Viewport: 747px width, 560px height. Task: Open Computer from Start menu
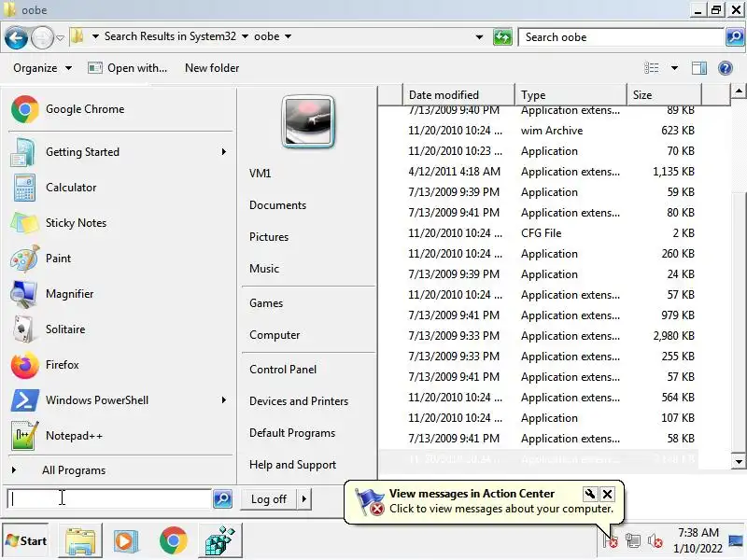tap(275, 335)
